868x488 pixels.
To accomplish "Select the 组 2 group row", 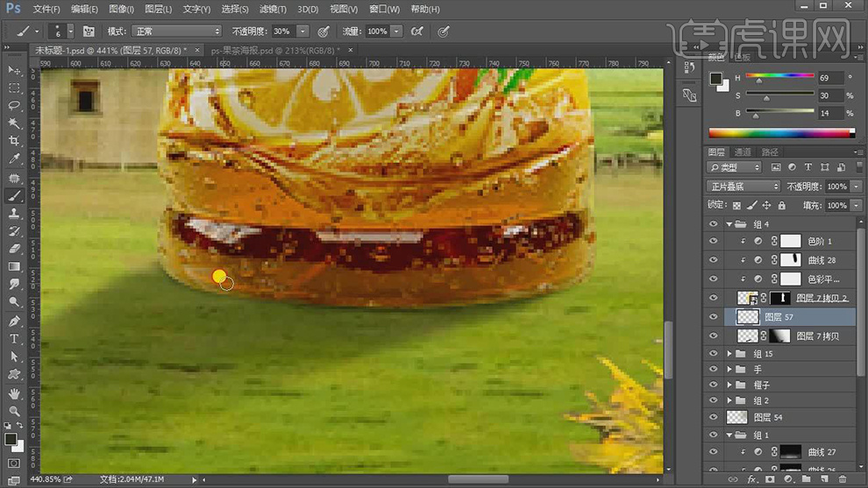I will coord(781,400).
